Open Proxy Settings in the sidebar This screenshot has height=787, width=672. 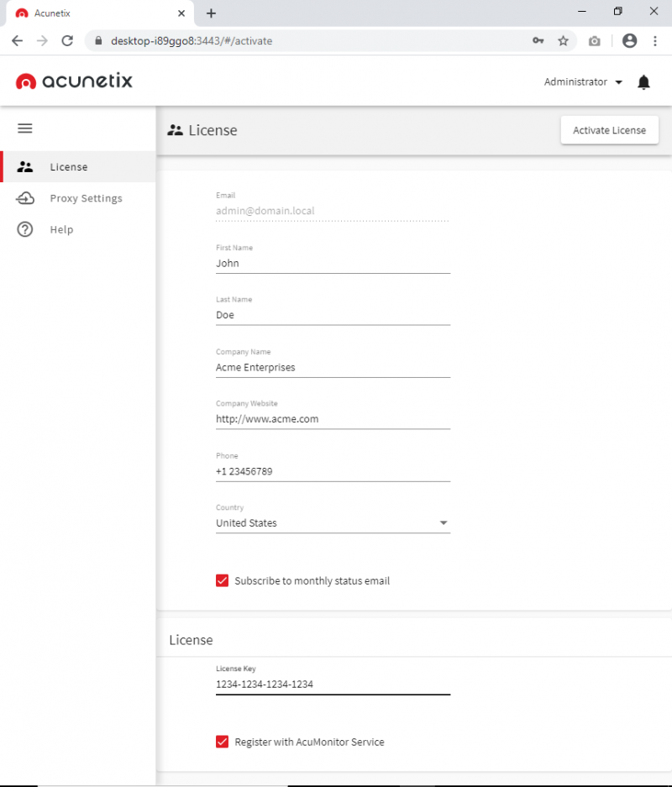[x=78, y=198]
